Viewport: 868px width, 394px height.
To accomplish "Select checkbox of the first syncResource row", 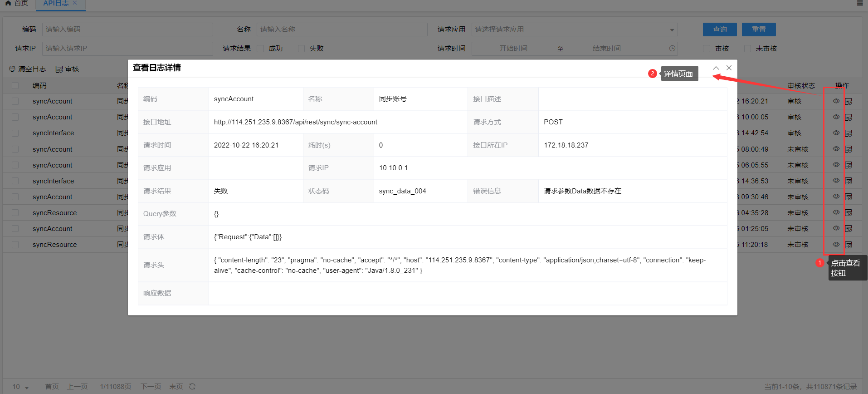I will (x=15, y=212).
